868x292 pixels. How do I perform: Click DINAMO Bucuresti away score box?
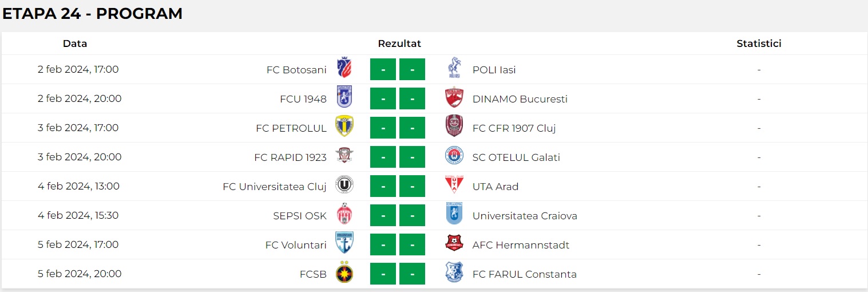412,98
